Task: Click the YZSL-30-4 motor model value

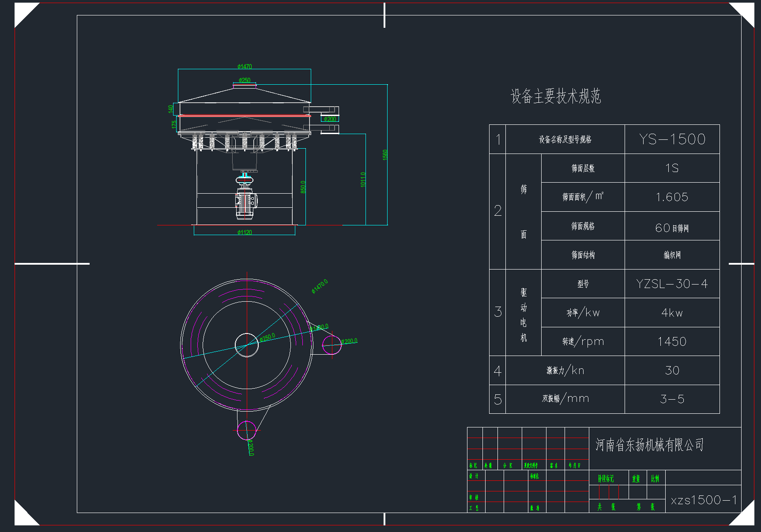Action: click(672, 284)
